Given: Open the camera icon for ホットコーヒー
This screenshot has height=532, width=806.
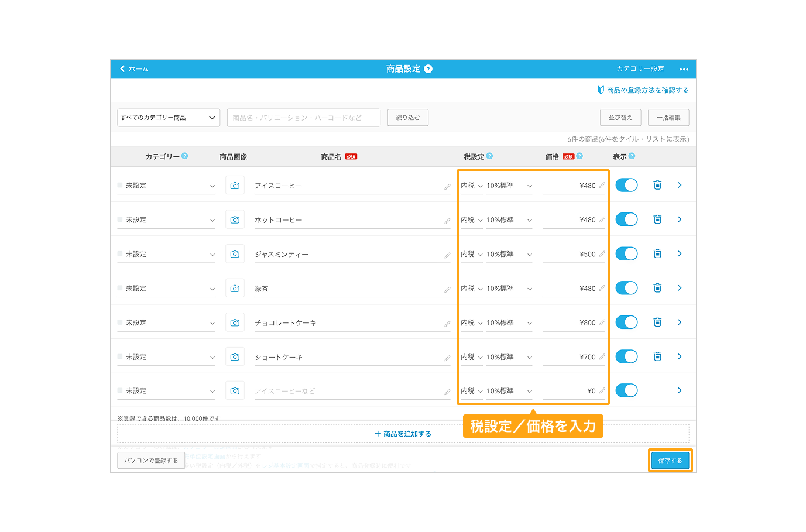Looking at the screenshot, I should click(235, 220).
